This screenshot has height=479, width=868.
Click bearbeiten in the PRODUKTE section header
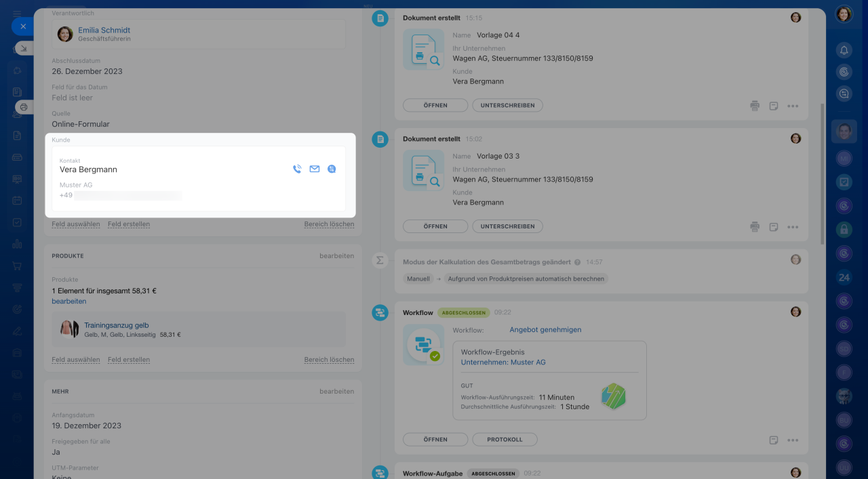[x=336, y=256]
